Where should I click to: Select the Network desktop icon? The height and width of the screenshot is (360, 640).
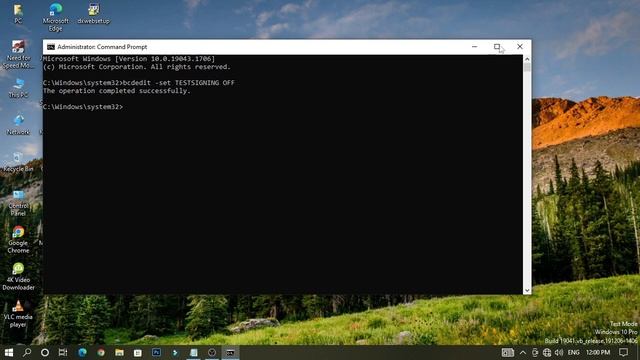click(18, 124)
